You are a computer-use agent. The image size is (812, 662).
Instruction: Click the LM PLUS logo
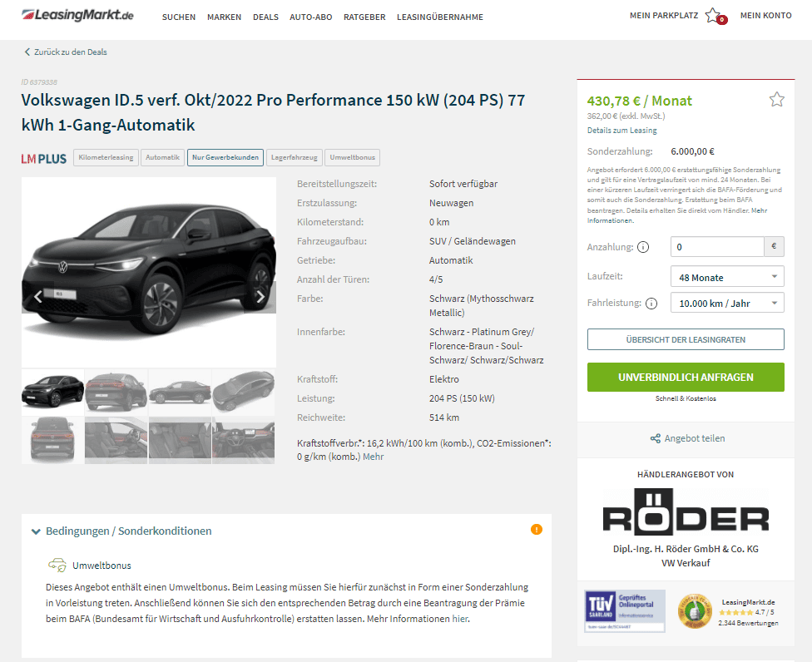(x=44, y=158)
